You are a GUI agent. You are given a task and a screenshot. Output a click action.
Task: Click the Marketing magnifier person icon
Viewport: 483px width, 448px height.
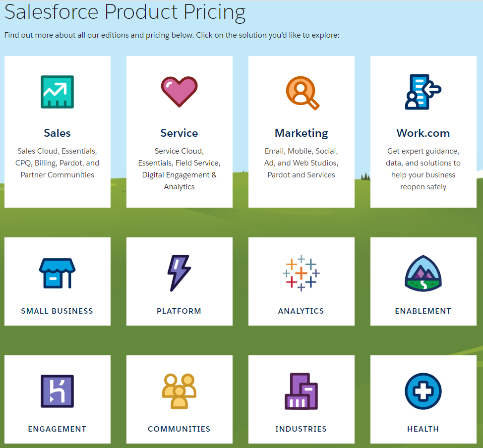coord(302,92)
